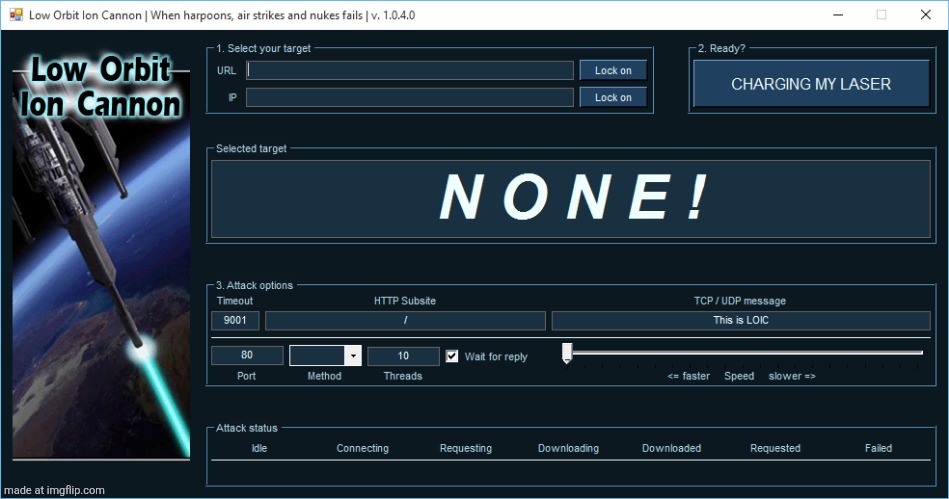Close the Low Orbit Ion Cannon window
Image resolution: width=949 pixels, height=499 pixels.
tap(926, 14)
